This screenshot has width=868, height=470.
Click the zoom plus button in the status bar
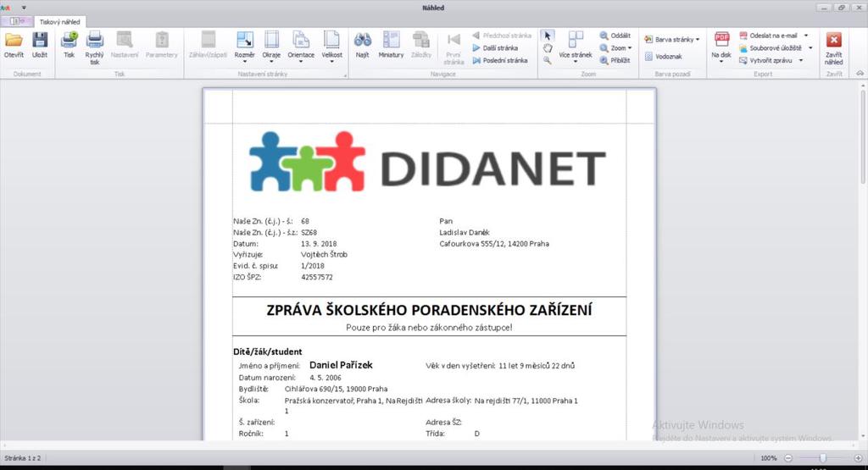858,458
